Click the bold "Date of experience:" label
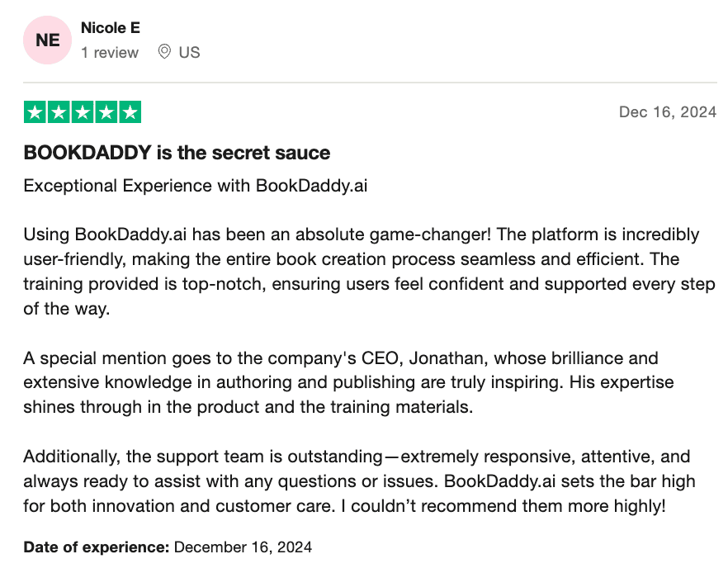The image size is (728, 573). click(97, 547)
